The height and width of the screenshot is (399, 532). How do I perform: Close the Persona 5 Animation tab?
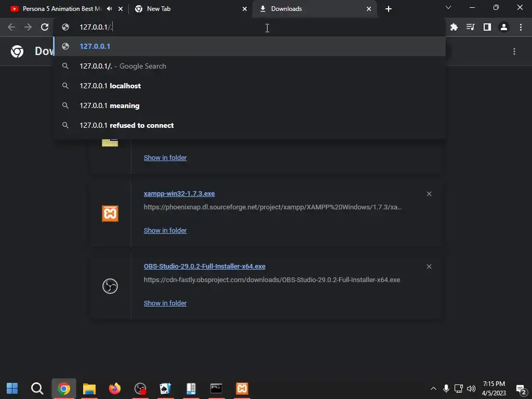click(121, 9)
